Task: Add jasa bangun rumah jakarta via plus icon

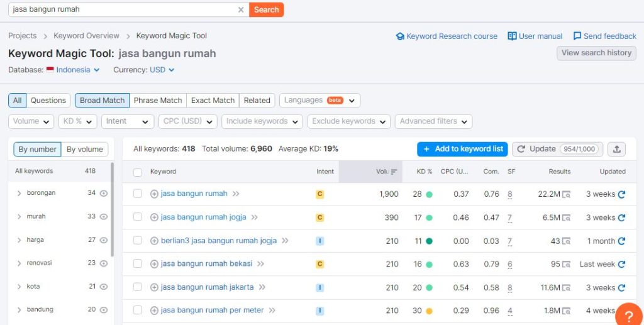Action: pos(155,288)
